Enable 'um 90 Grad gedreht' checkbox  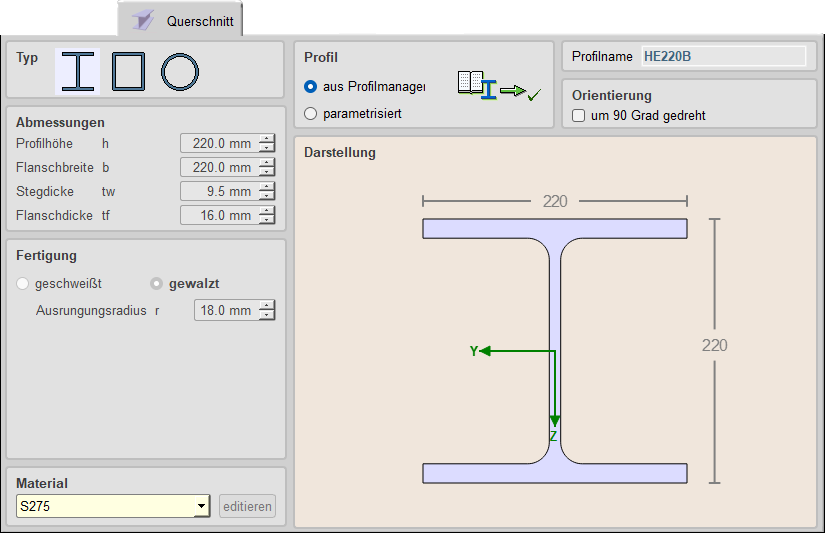[579, 116]
